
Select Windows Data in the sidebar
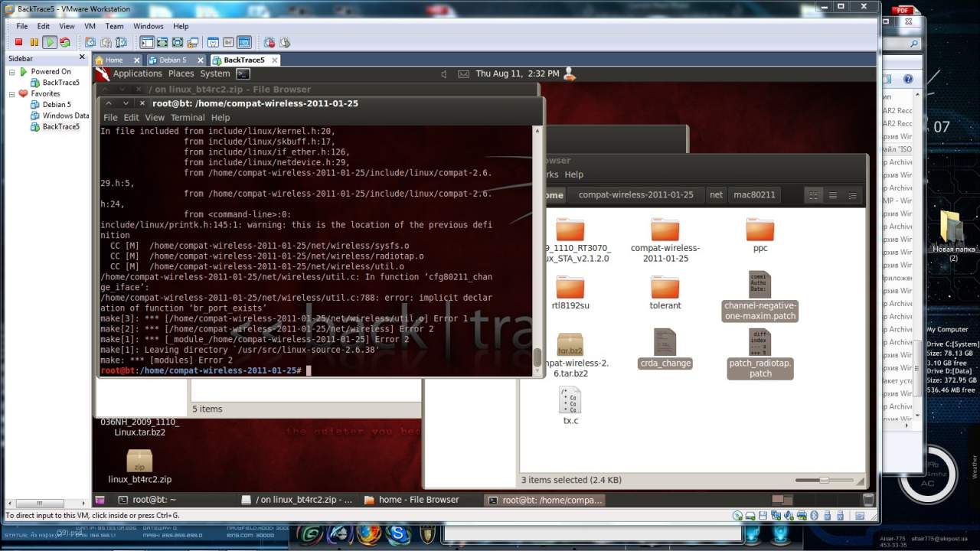65,116
